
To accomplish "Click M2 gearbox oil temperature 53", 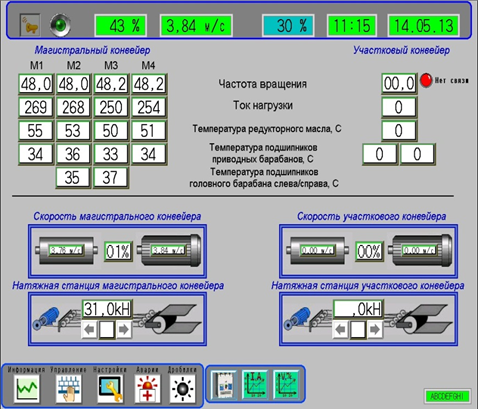I will point(73,131).
